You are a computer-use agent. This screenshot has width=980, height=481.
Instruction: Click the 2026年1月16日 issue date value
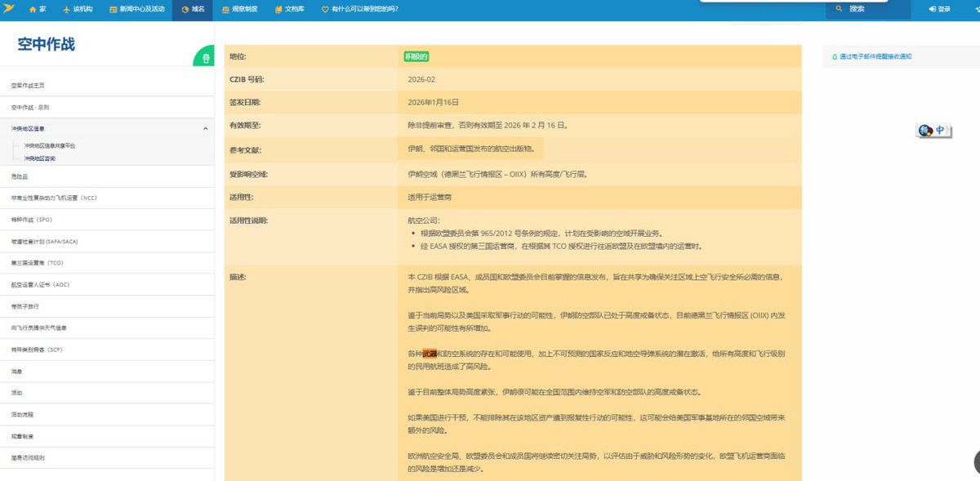click(x=434, y=102)
